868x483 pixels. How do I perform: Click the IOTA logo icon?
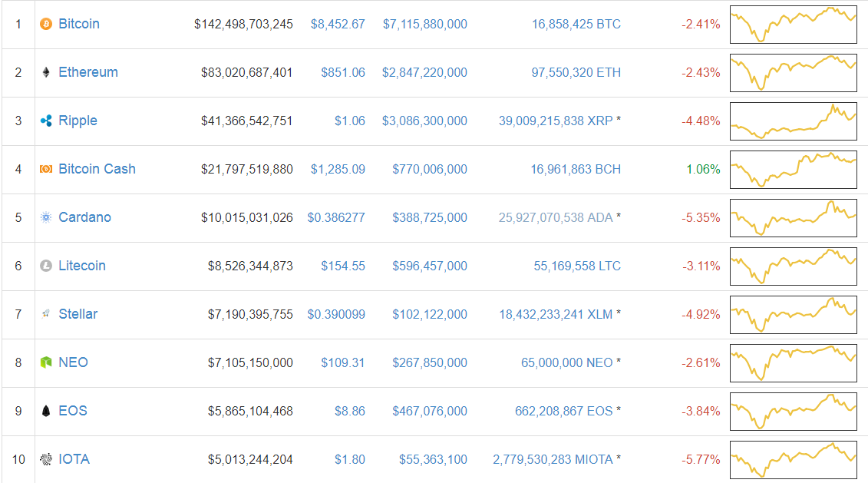click(x=46, y=459)
